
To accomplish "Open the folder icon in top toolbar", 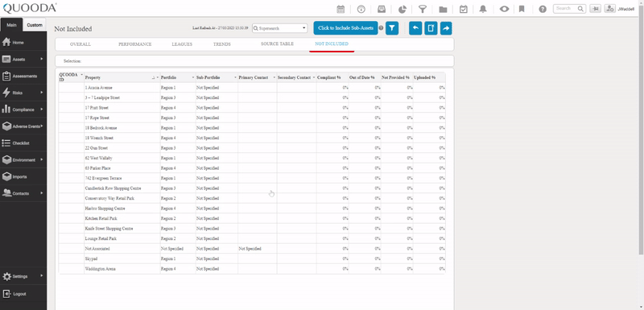I will click(x=443, y=9).
